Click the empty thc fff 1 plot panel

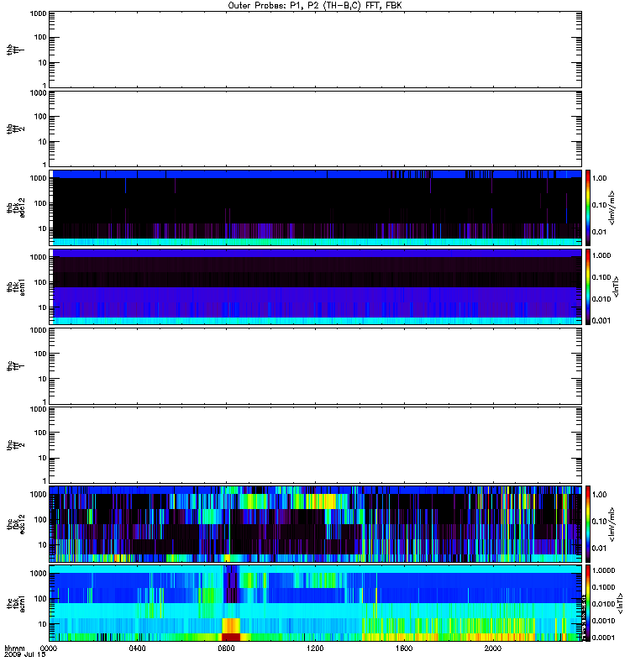(x=316, y=366)
